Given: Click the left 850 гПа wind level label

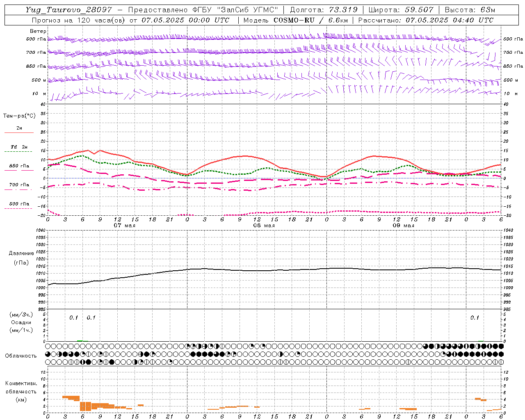Looking at the screenshot, I should pos(36,66).
